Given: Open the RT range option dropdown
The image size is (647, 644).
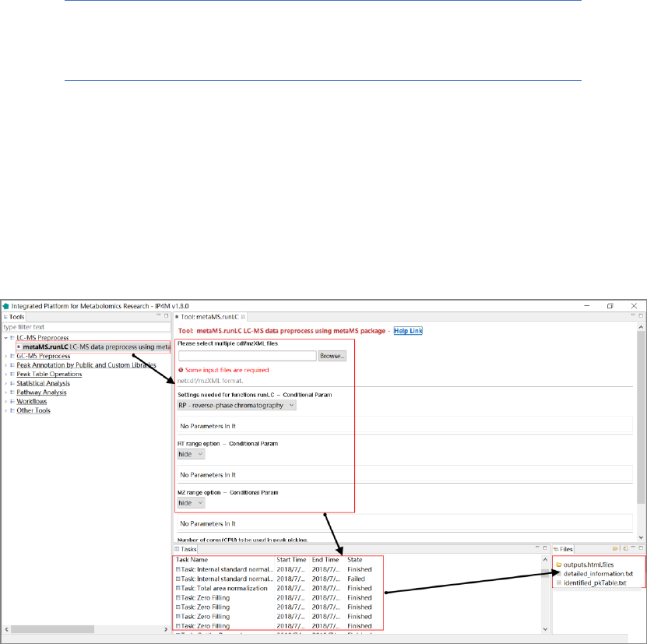Looking at the screenshot, I should (x=191, y=454).
